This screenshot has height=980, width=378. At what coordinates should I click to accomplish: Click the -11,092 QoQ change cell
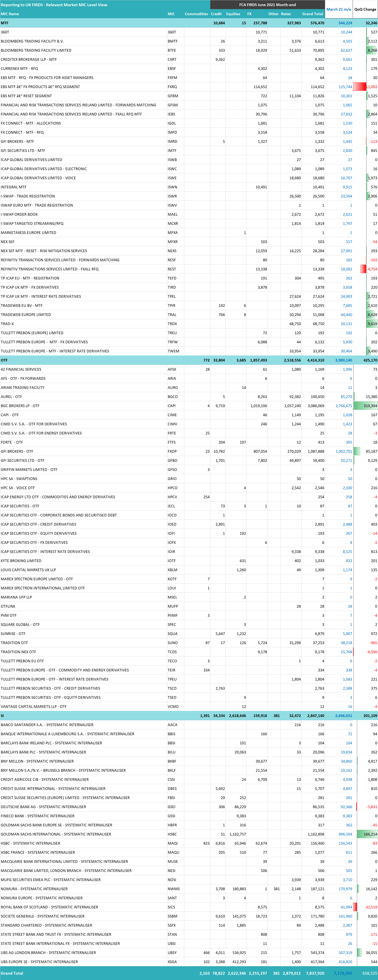[365, 87]
